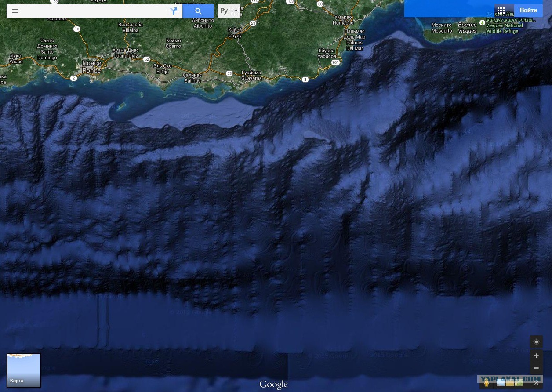552x392 pixels.
Task: Click the "Войти" sign-in button
Action: pyautogui.click(x=528, y=10)
